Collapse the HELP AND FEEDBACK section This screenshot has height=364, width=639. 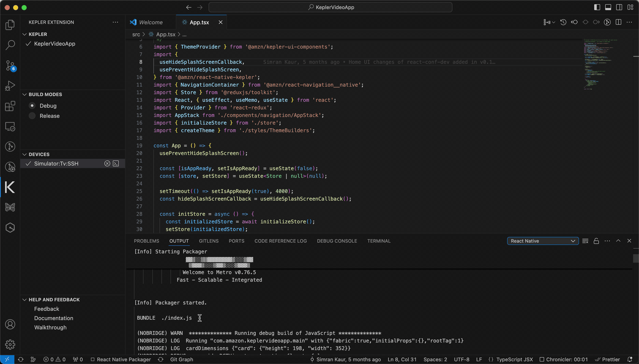pyautogui.click(x=24, y=299)
